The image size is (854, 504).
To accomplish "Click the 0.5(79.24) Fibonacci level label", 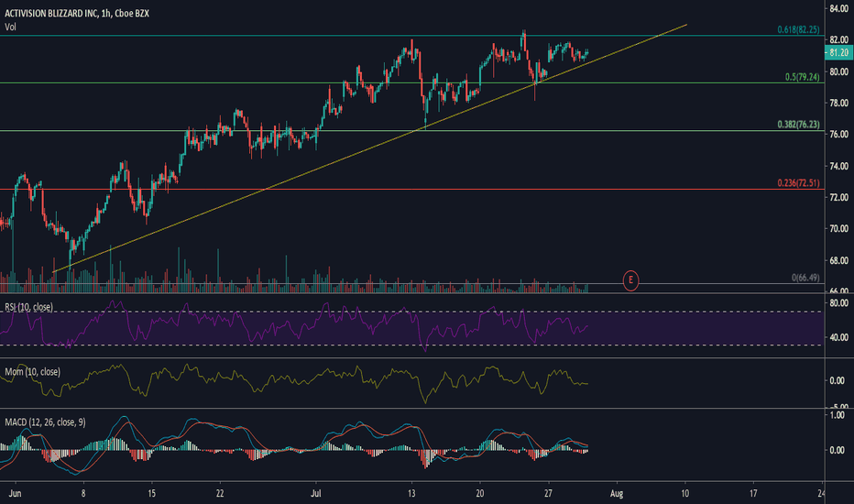I will 802,77.
